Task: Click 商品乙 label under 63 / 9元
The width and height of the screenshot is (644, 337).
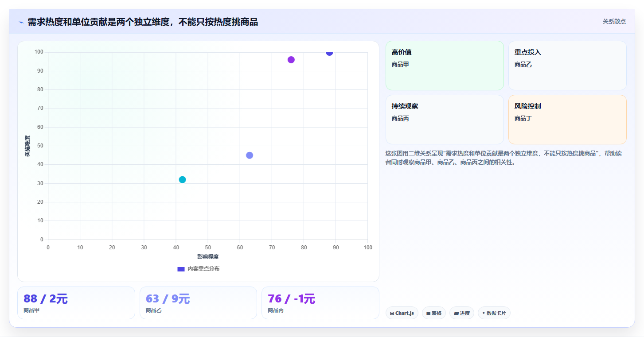Action: 153,310
